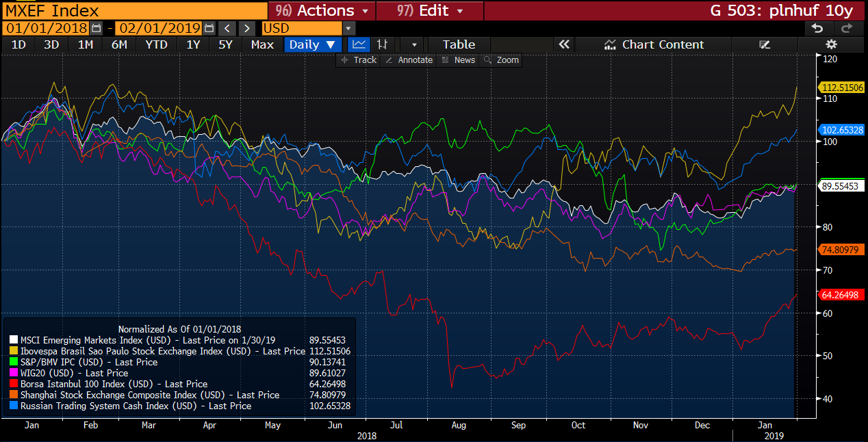Select the candlestick chart type icon
Image resolution: width=868 pixels, height=442 pixels.
382,44
